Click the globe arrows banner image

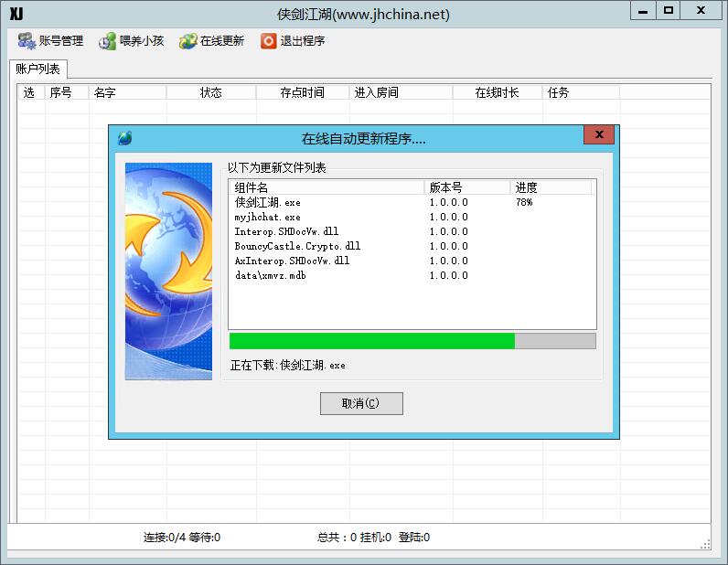point(168,272)
